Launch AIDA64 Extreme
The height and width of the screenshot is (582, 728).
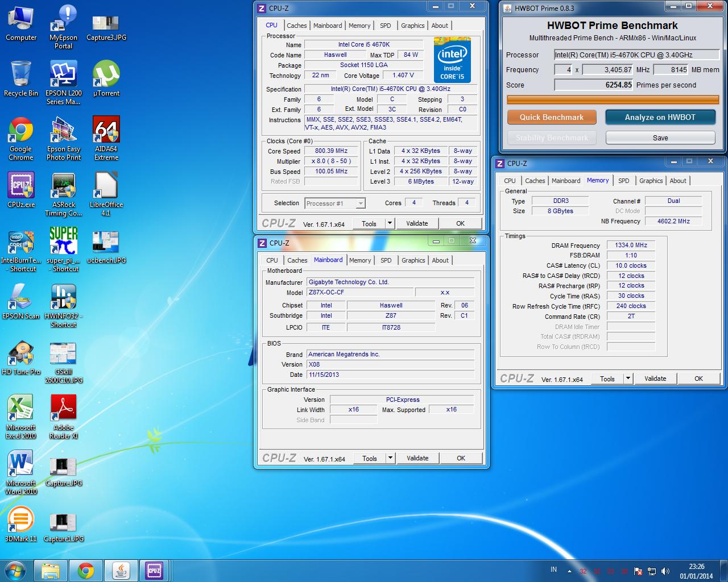(106, 139)
